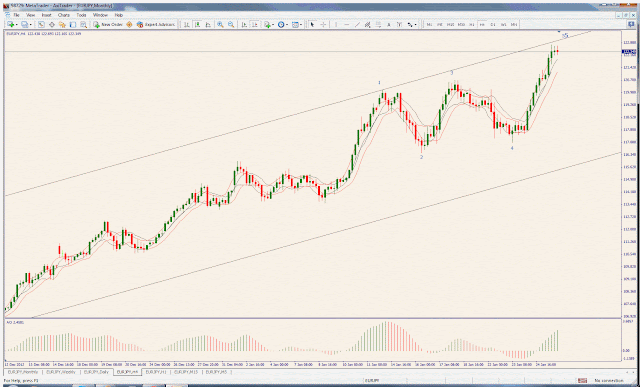Expand the New Chart dropdown arrow
The width and height of the screenshot is (640, 387).
[x=17, y=24]
